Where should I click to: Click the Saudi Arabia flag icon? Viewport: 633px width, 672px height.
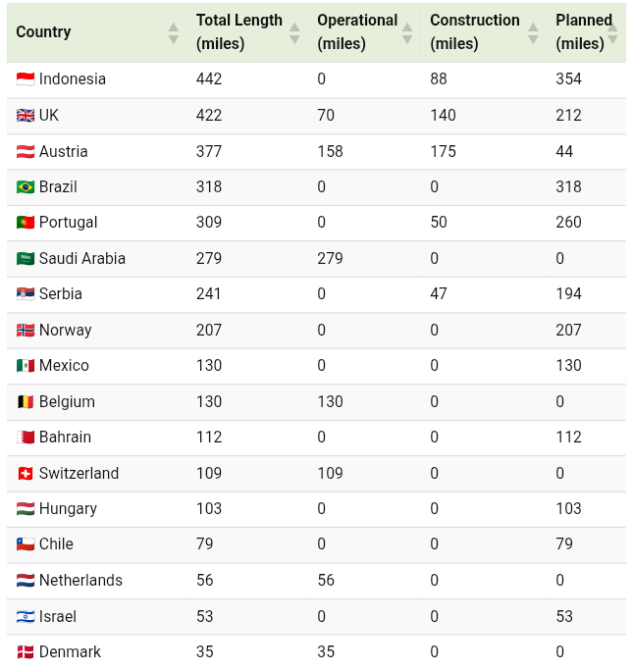click(x=26, y=259)
